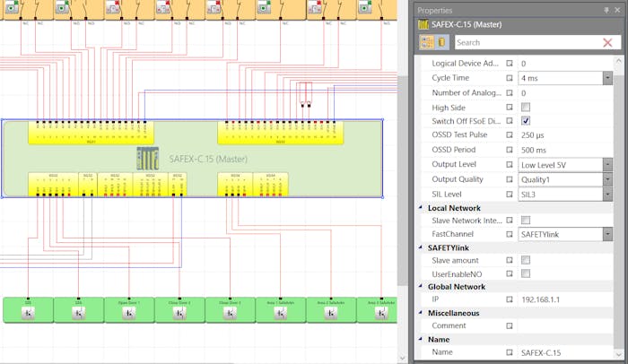Collapse the SAFETYlink section
This screenshot has width=628, height=364.
pyautogui.click(x=421, y=247)
